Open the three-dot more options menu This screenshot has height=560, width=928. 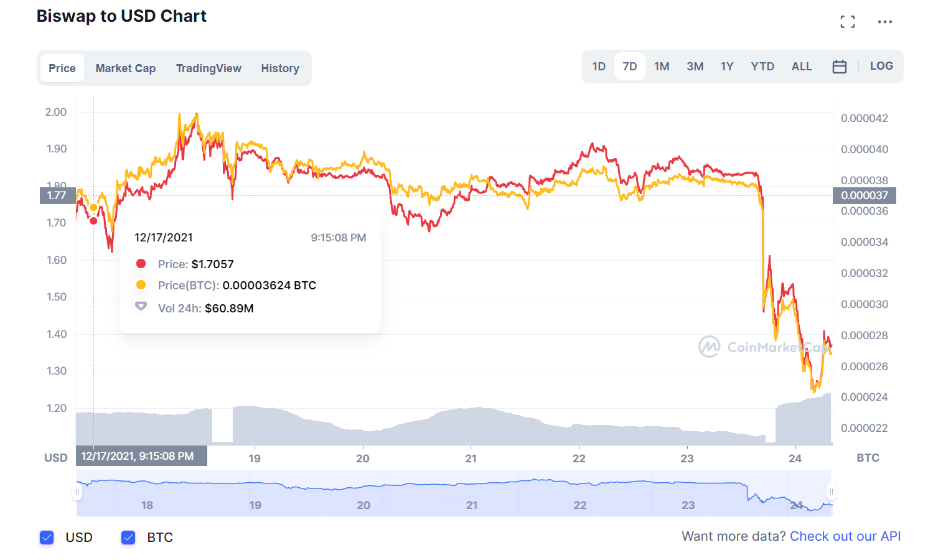(x=884, y=22)
